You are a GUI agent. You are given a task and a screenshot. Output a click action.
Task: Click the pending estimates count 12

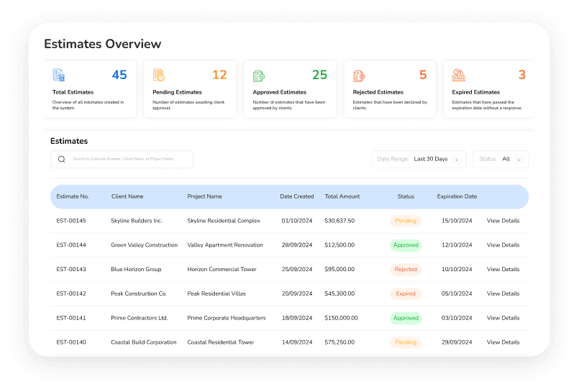pyautogui.click(x=219, y=75)
